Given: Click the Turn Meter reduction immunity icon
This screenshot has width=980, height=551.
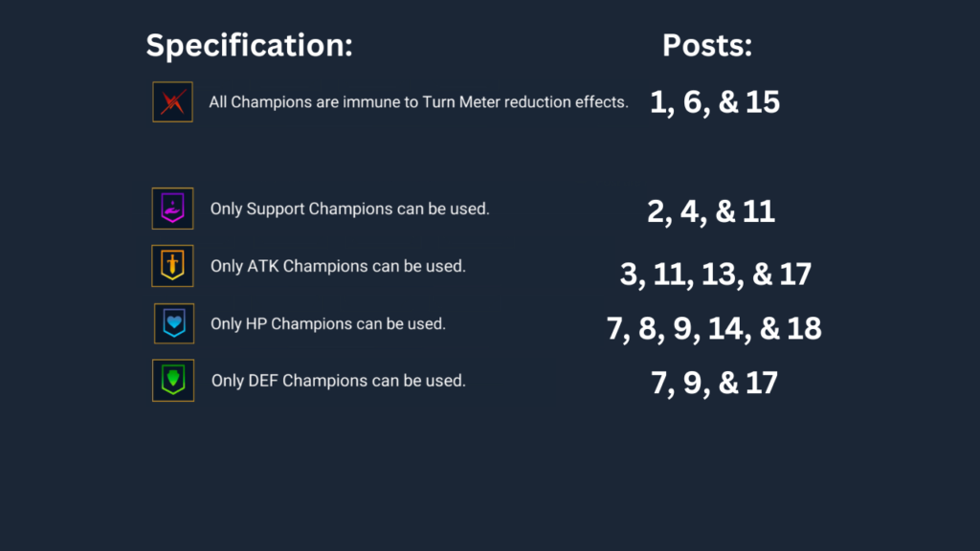Looking at the screenshot, I should [x=173, y=101].
